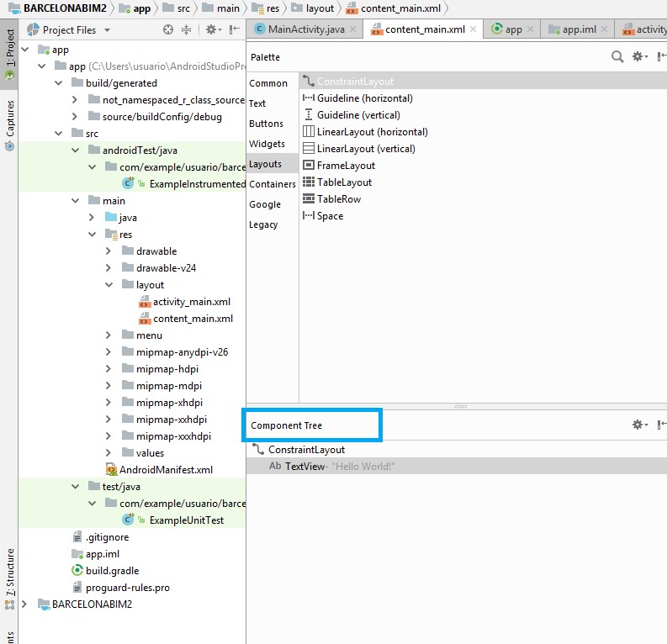Click the res breadcrumb in navigation bar
Image resolution: width=667 pixels, height=644 pixels.
(x=273, y=8)
